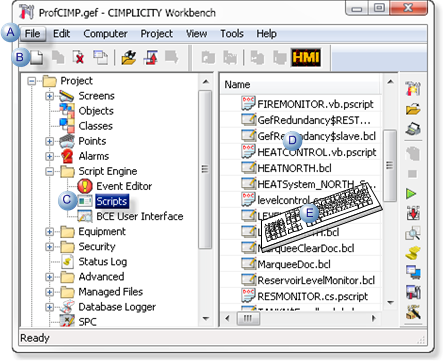
Task: Click the red Alarms node icon
Action: [67, 156]
